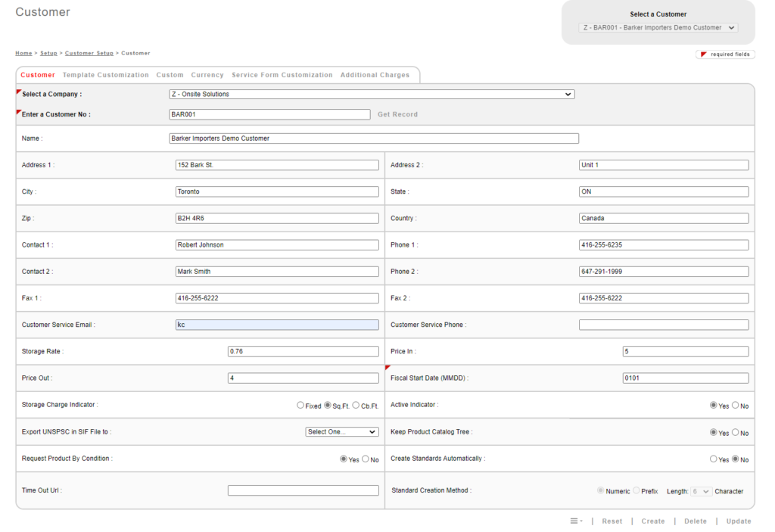
Task: Focus the Price In field
Action: tap(686, 352)
